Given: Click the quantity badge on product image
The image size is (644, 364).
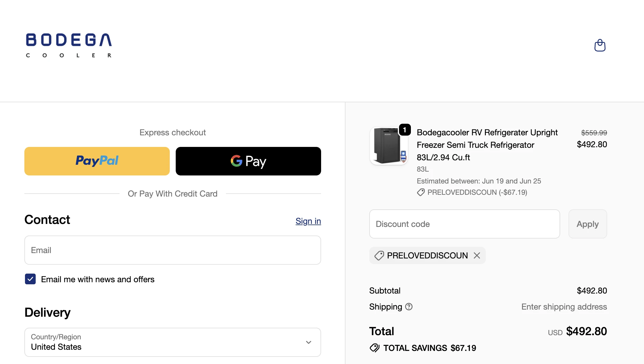Looking at the screenshot, I should click(x=405, y=130).
